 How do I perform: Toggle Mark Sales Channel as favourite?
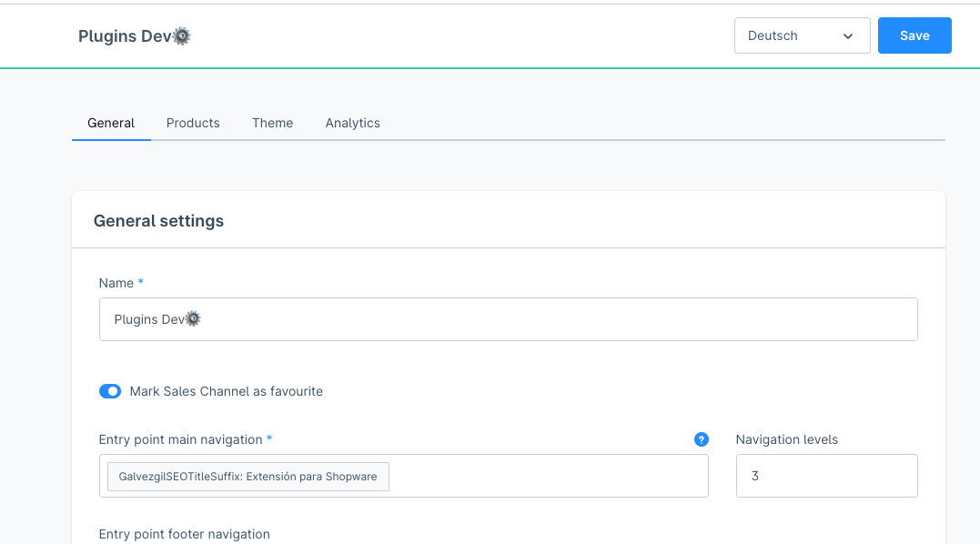pyautogui.click(x=110, y=391)
